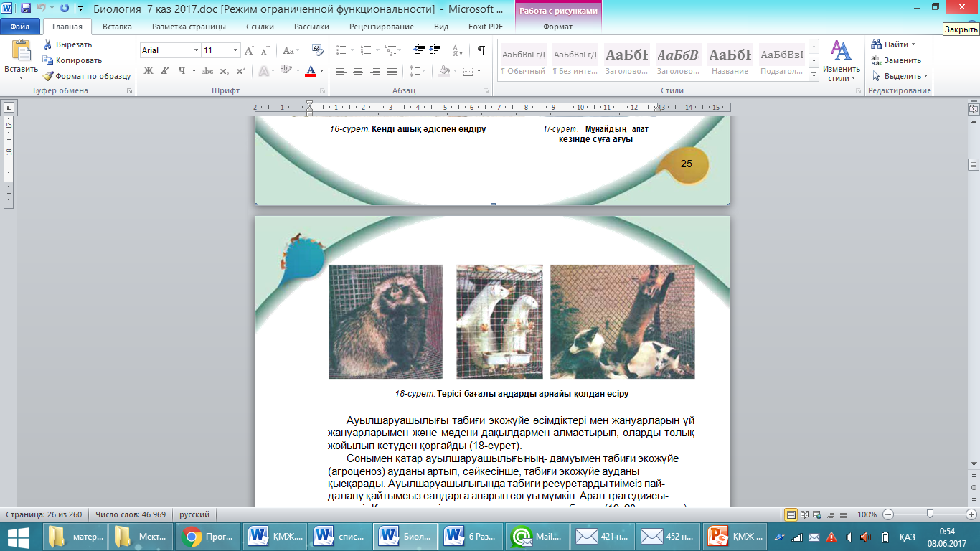The width and height of the screenshot is (980, 551).
Task: Undo the last action
Action: coord(41,9)
